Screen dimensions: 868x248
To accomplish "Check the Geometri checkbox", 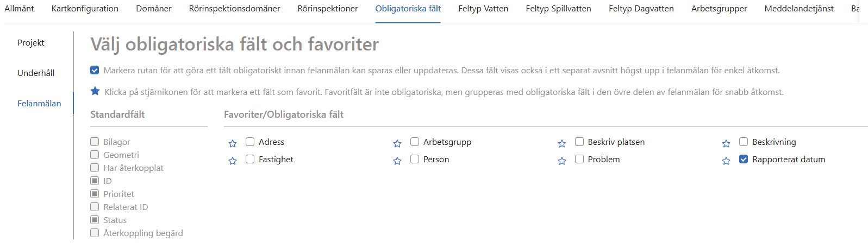I will tap(95, 155).
